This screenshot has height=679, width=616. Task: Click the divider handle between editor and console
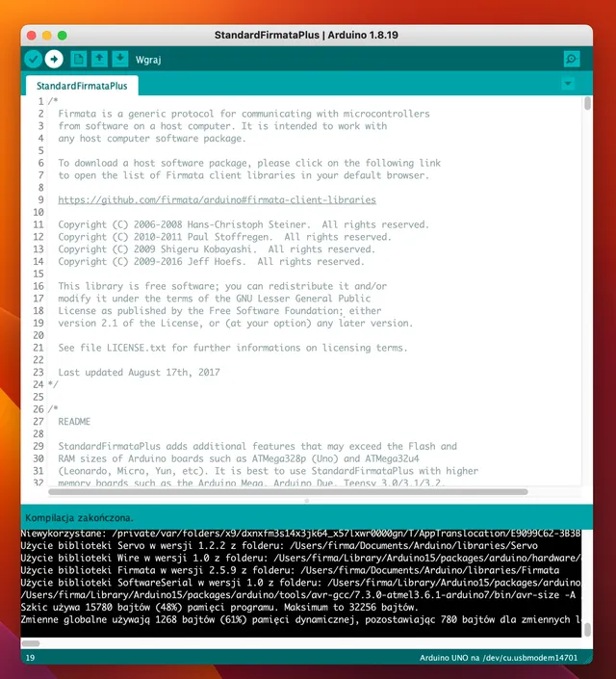(x=307, y=501)
